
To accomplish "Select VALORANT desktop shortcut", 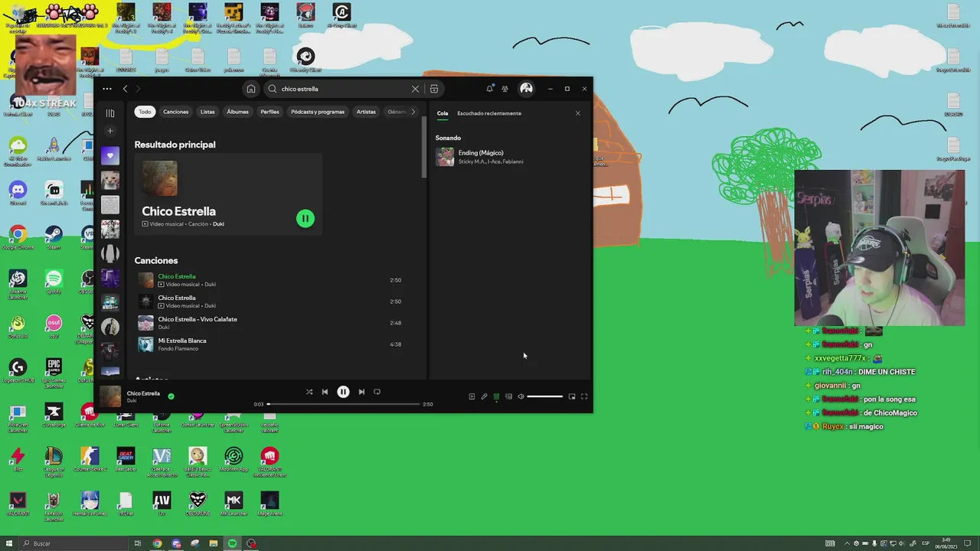I will click(x=18, y=504).
